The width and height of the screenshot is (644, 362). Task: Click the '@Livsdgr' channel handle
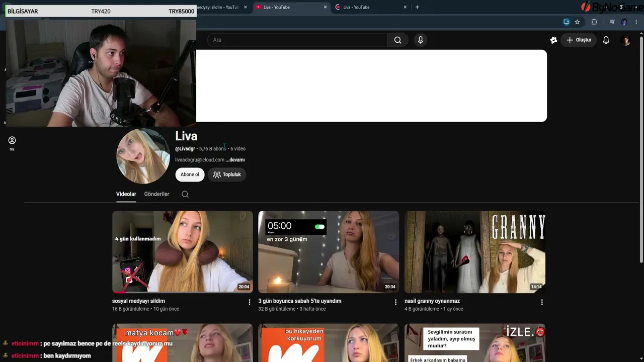coord(185,149)
